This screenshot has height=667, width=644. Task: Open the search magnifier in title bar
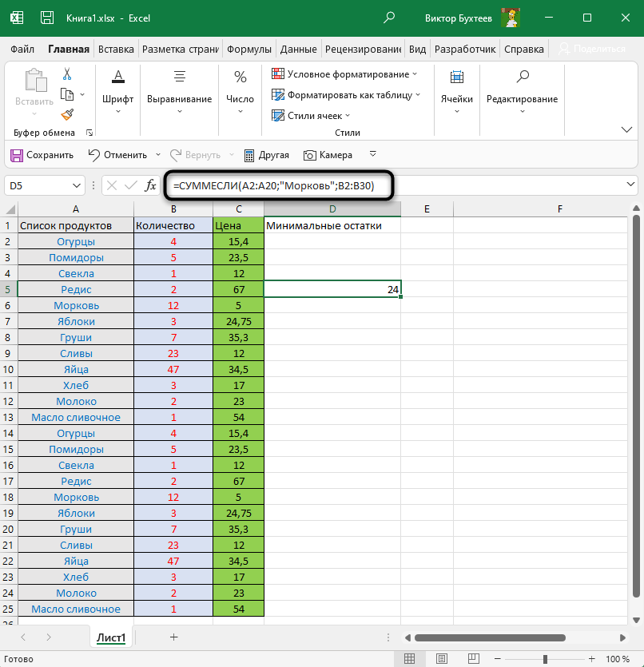tap(389, 17)
